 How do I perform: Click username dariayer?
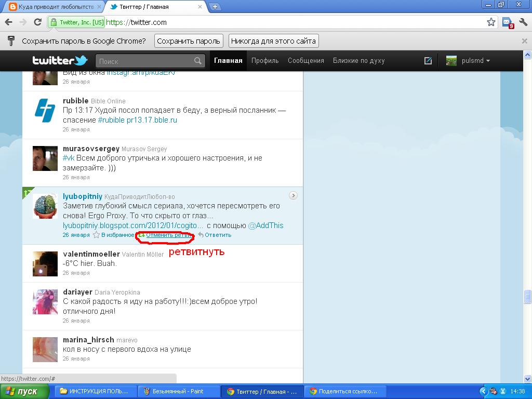(x=77, y=292)
